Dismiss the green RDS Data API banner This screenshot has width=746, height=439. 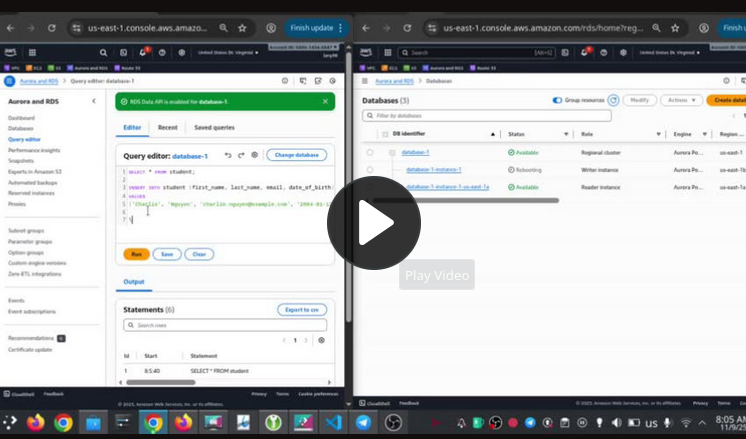[325, 101]
